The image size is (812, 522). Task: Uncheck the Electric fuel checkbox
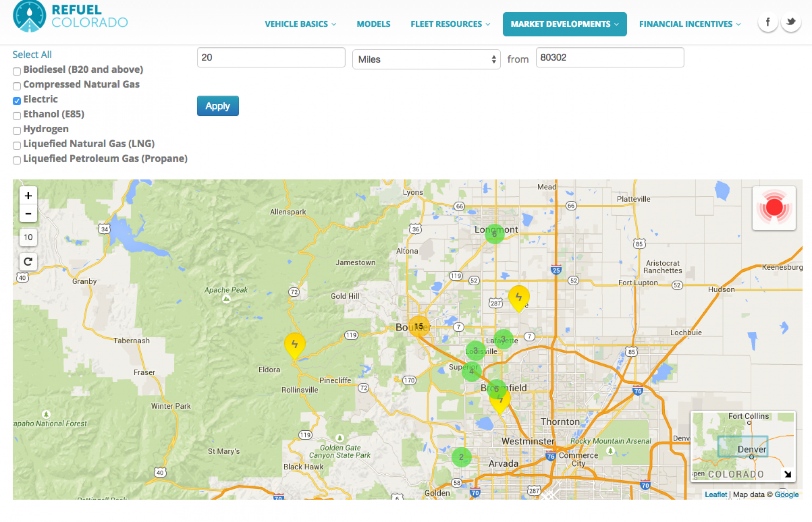click(17, 101)
